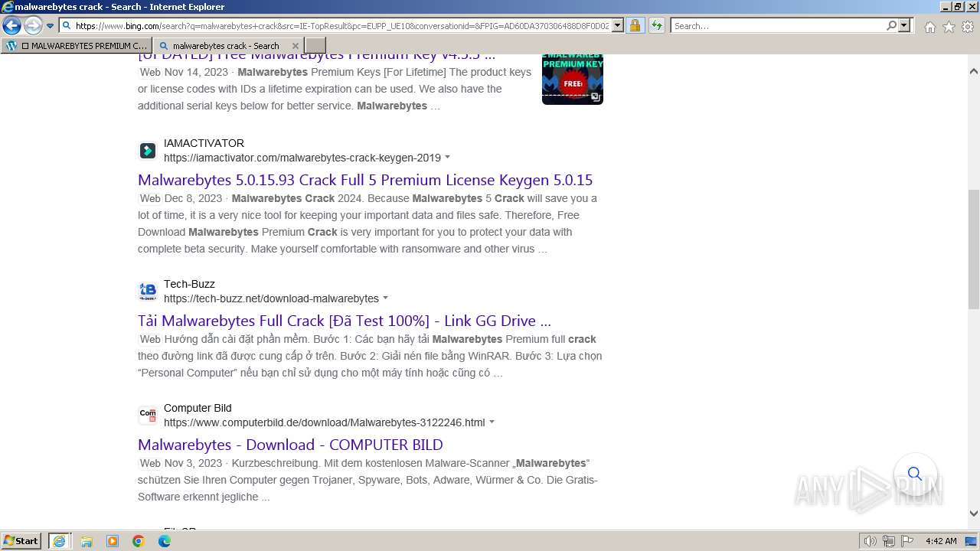980x551 pixels.
Task: Open the Computer Bild site name
Action: click(198, 408)
